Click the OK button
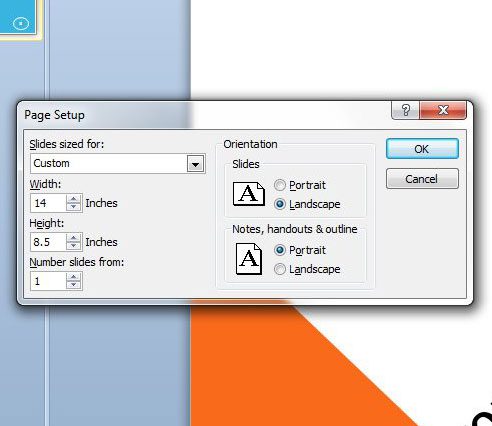492x426 pixels. click(422, 149)
